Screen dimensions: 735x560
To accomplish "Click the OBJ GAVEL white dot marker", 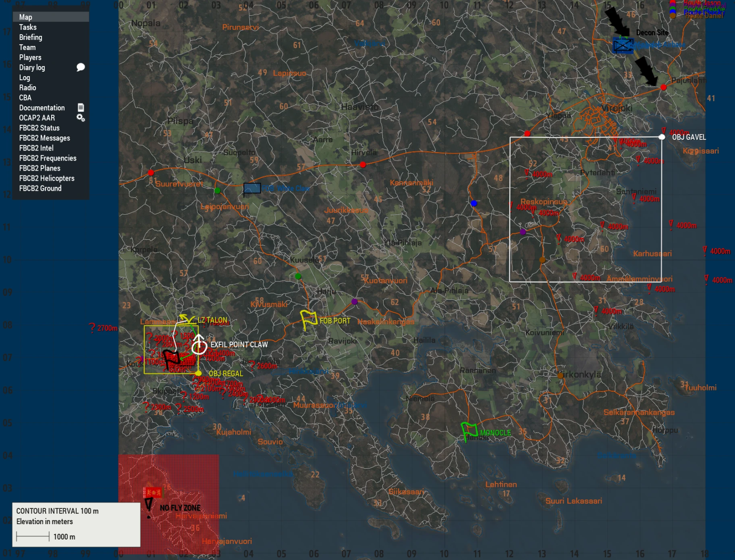I will tap(661, 136).
